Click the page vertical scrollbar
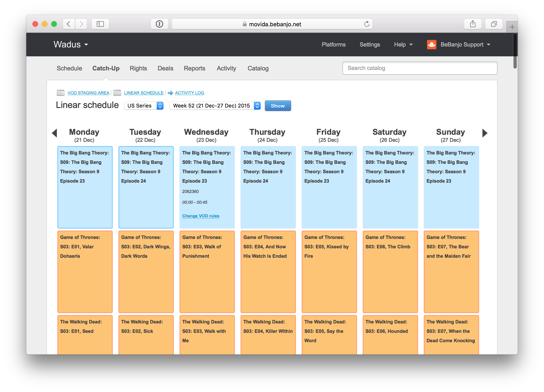 [515, 51]
